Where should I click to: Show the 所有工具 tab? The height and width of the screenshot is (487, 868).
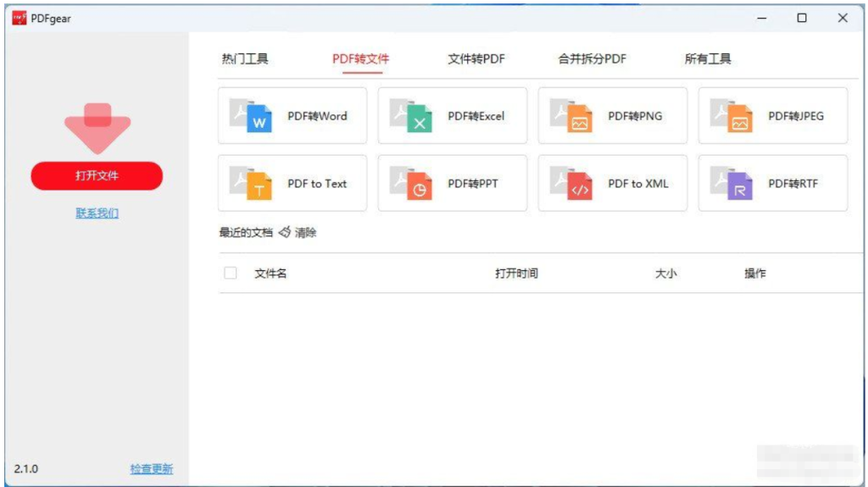(708, 58)
